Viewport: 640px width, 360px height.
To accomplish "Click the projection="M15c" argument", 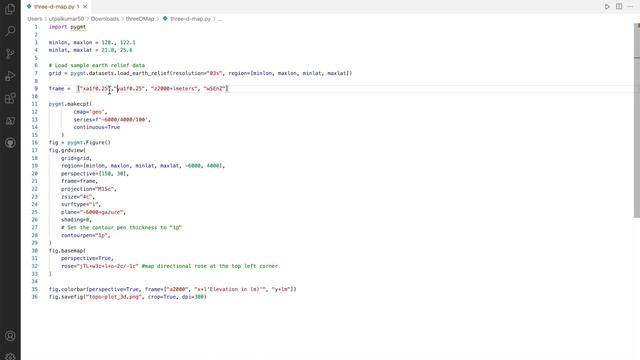I will click(x=89, y=189).
